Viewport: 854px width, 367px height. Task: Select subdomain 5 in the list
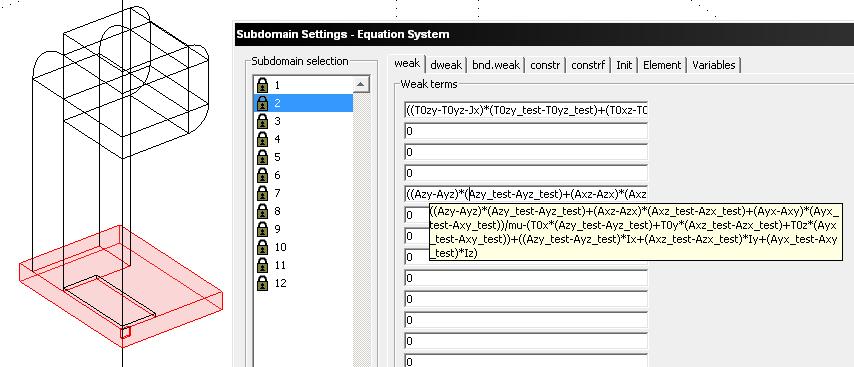[x=303, y=157]
